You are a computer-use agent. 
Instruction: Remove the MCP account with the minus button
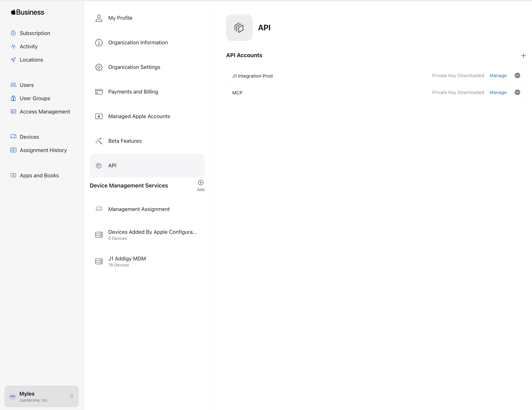(517, 92)
